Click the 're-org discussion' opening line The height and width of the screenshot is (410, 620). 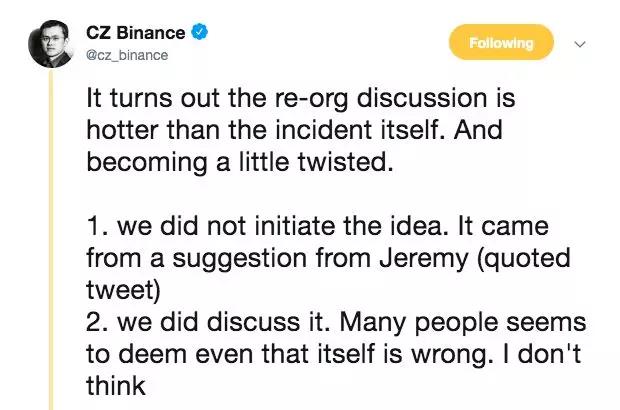(x=301, y=98)
